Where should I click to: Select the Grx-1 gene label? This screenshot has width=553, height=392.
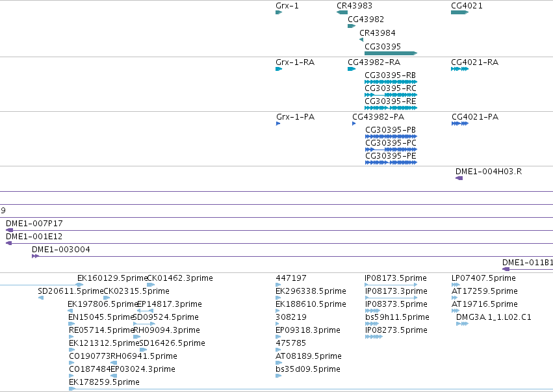[287, 6]
